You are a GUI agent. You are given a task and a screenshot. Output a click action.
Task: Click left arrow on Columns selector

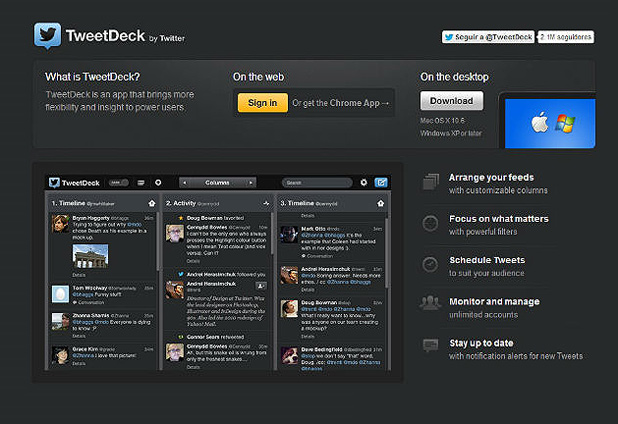click(185, 183)
